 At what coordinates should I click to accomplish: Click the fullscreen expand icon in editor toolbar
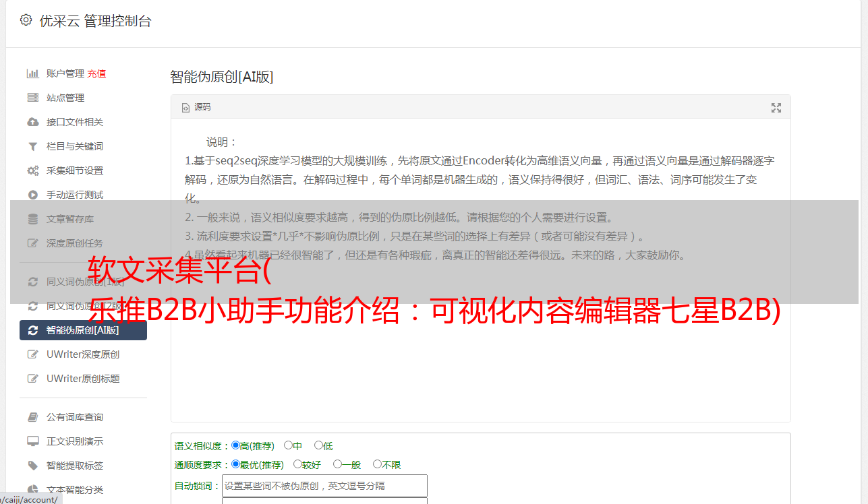776,108
